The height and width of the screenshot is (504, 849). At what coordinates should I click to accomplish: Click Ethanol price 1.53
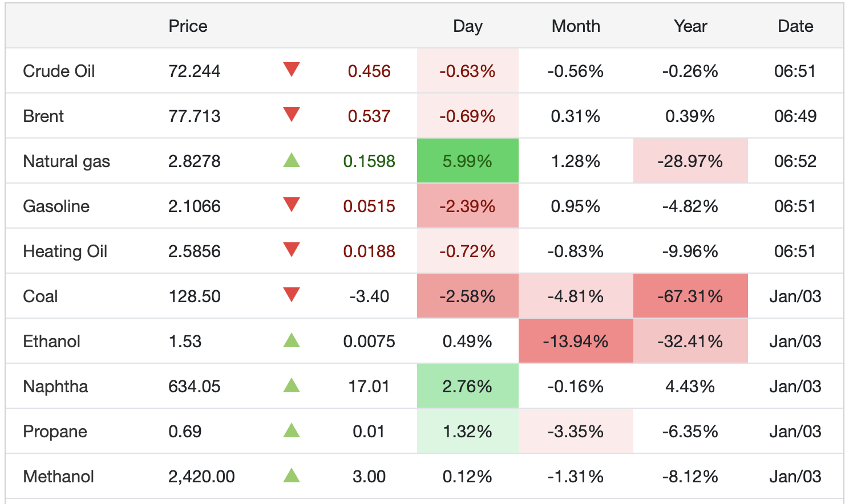tap(185, 342)
